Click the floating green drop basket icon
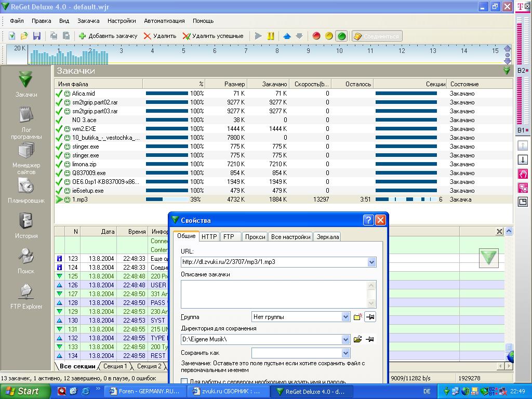 [488, 258]
